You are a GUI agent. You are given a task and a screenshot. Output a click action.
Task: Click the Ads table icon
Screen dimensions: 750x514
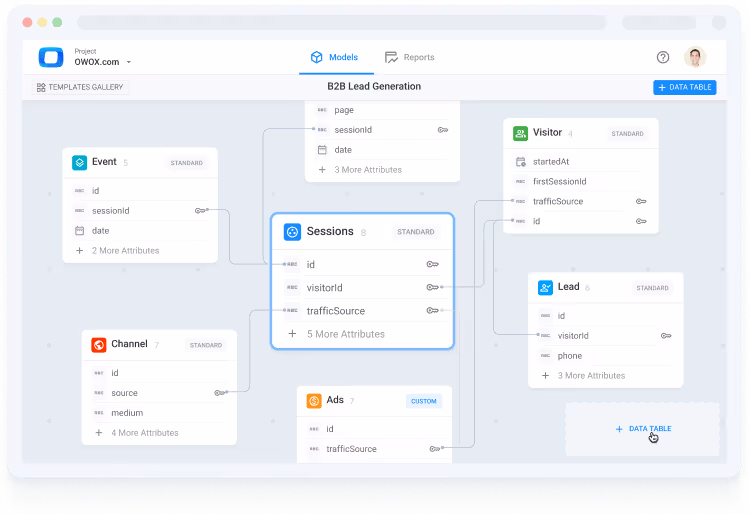click(x=314, y=401)
